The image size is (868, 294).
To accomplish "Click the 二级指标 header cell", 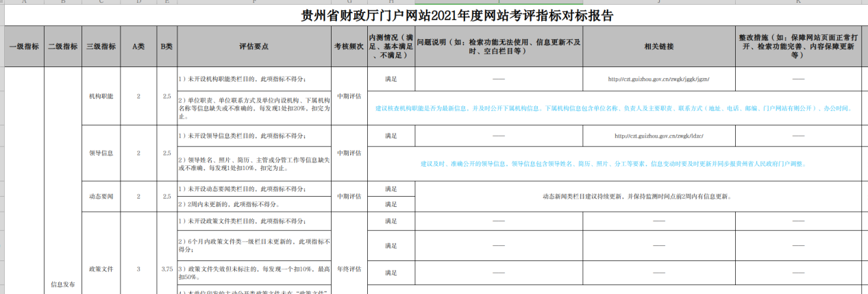I will tap(62, 47).
